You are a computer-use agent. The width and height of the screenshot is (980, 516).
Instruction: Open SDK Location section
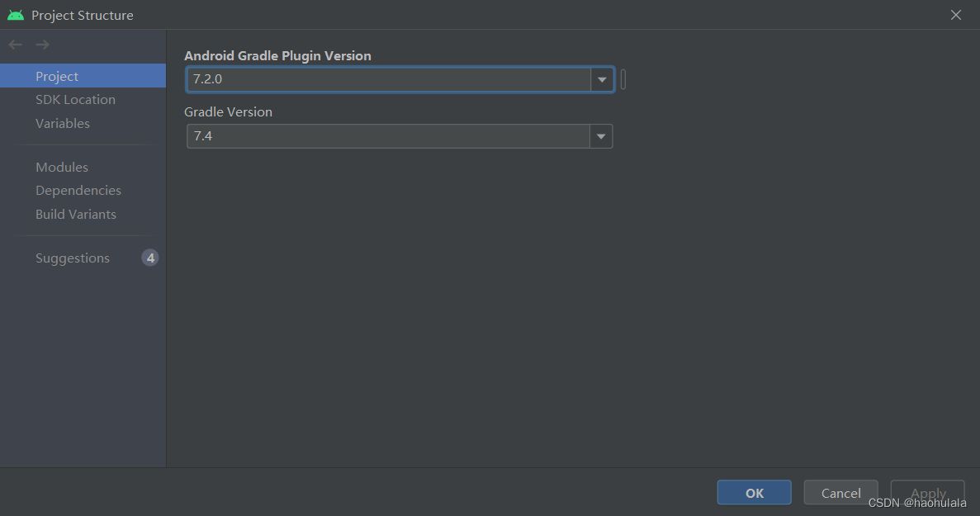pos(75,99)
